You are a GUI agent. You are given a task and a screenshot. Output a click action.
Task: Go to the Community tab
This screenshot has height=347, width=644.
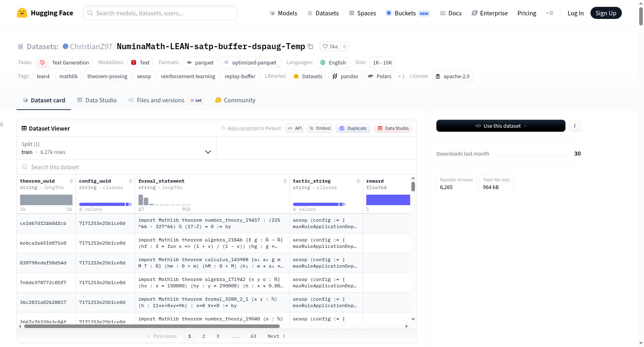pyautogui.click(x=235, y=100)
